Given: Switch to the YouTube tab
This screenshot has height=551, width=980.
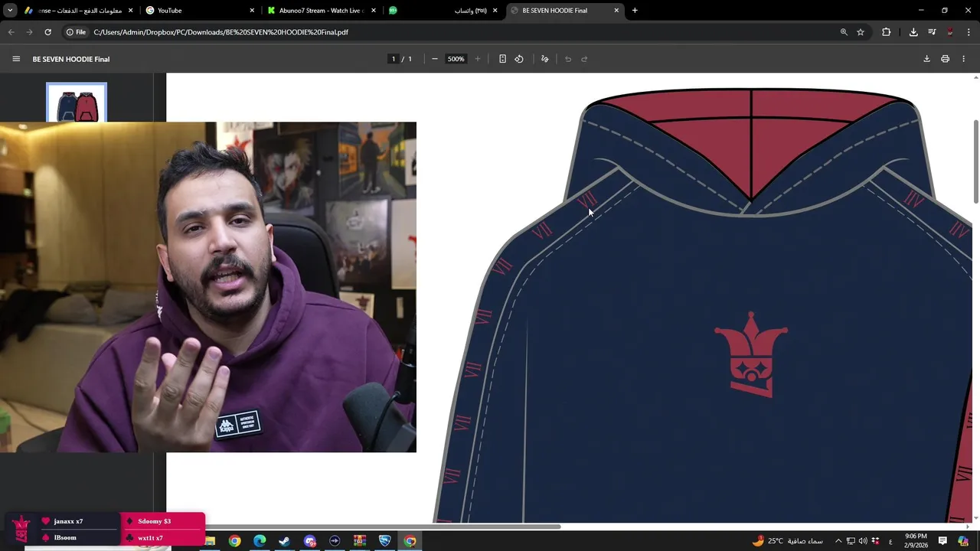Looking at the screenshot, I should tap(201, 11).
